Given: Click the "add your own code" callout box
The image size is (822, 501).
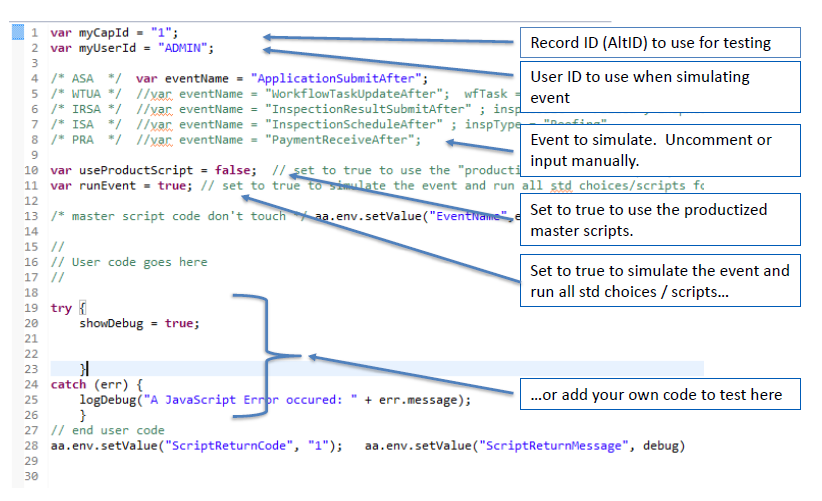Looking at the screenshot, I should [659, 395].
